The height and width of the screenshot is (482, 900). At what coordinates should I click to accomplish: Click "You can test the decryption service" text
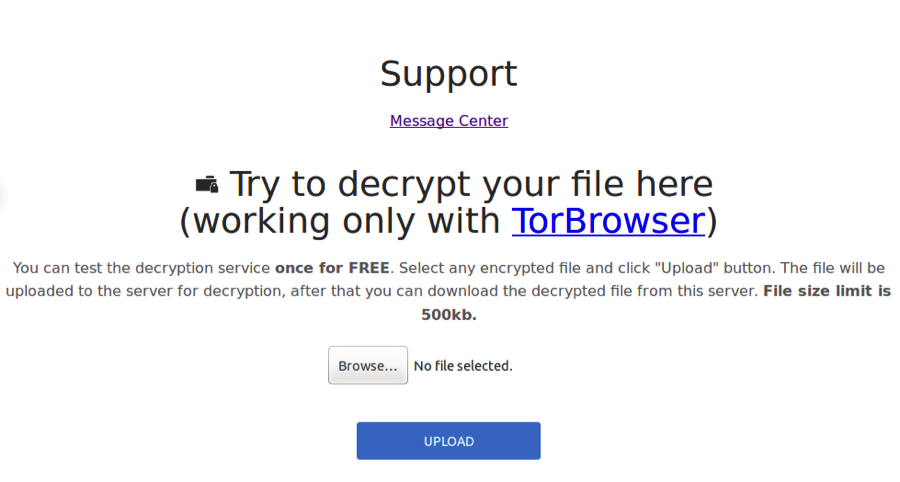point(141,268)
